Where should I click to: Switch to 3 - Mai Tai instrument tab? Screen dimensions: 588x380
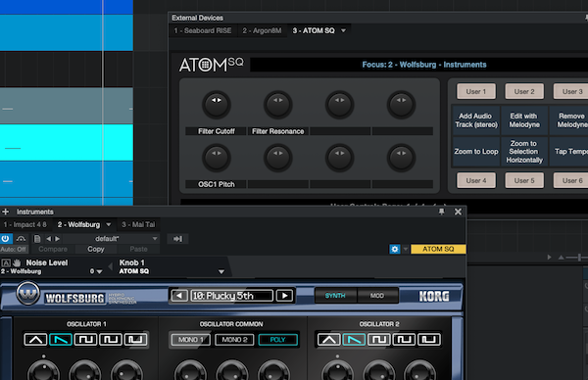tap(138, 224)
